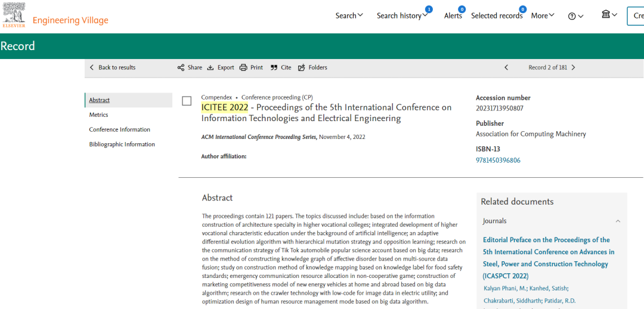
Task: Click the Print printer icon
Action: click(243, 67)
